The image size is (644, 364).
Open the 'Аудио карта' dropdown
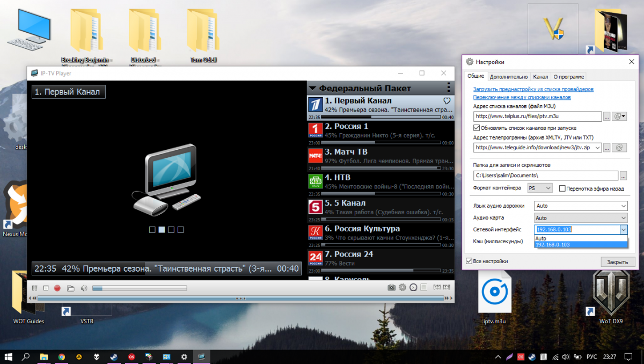point(581,218)
